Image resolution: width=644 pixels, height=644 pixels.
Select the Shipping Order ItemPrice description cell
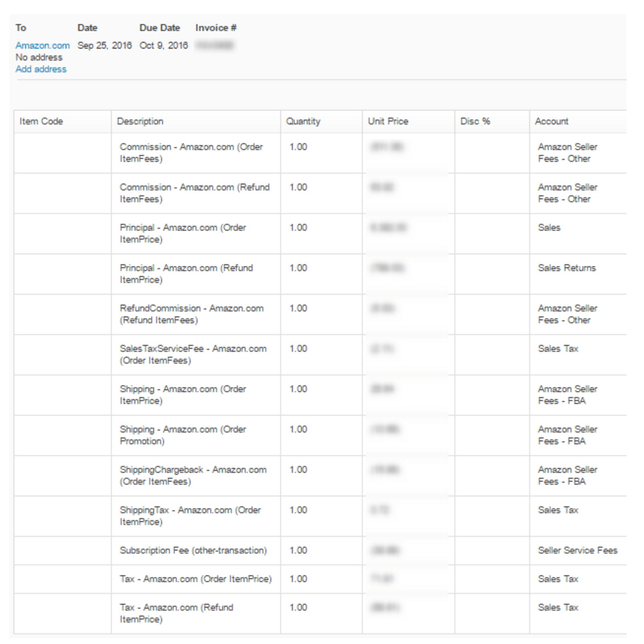(x=196, y=395)
